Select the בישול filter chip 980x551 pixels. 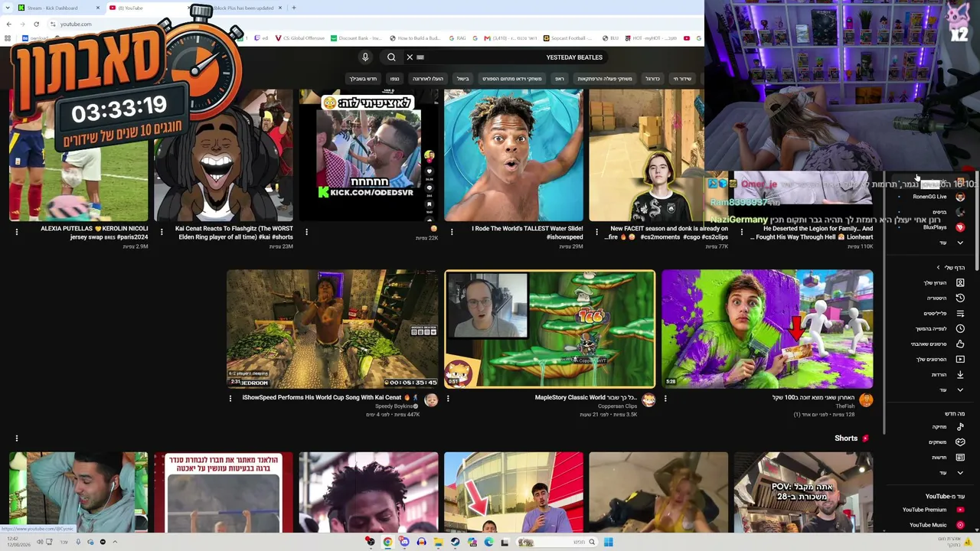pos(463,79)
